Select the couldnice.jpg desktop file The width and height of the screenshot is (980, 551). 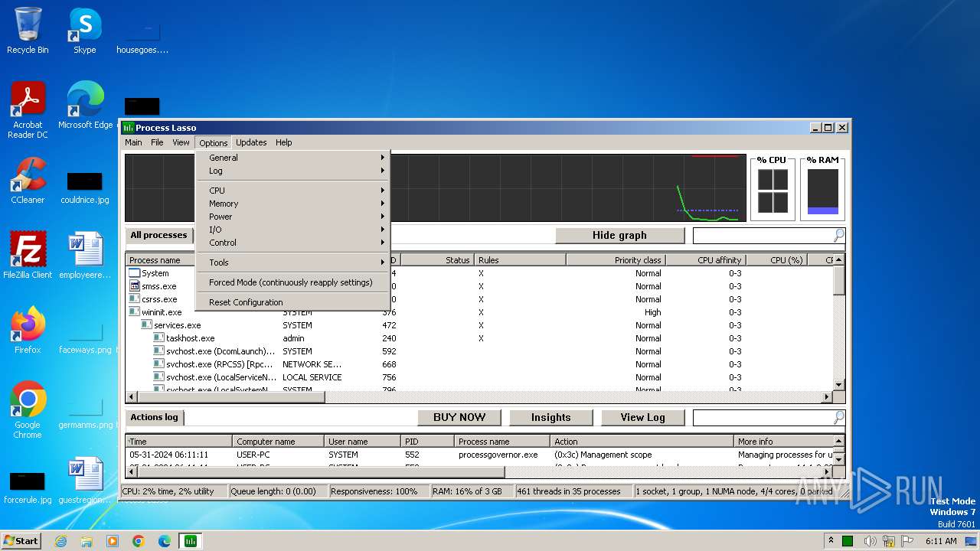coord(85,188)
